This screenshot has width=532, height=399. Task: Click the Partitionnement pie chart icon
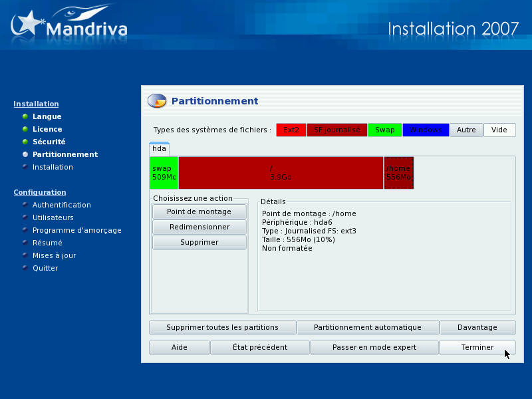click(x=157, y=101)
